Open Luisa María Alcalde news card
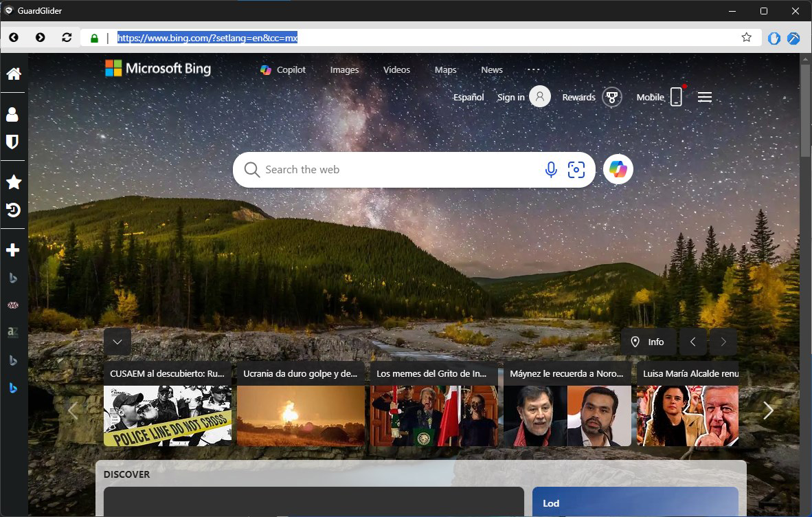This screenshot has width=812, height=517. click(x=688, y=404)
